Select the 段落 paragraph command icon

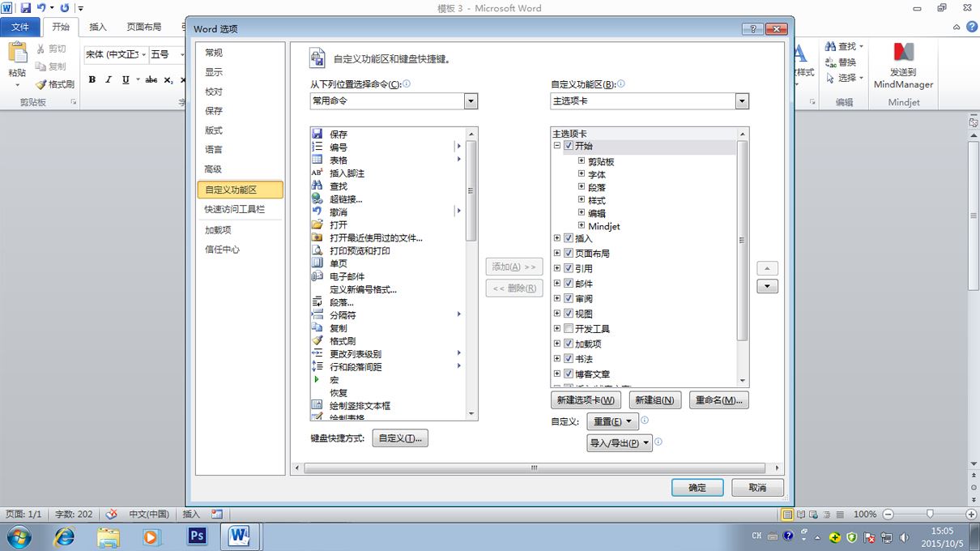click(x=317, y=301)
